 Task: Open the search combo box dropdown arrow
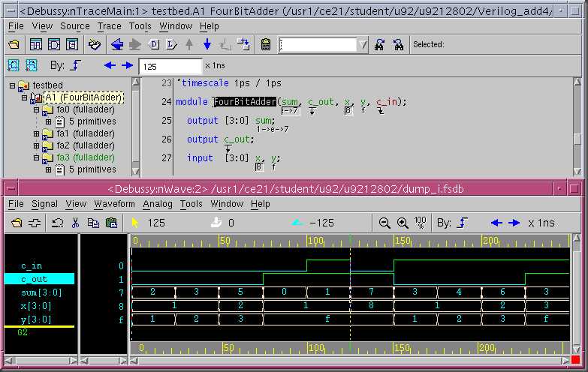click(x=363, y=45)
